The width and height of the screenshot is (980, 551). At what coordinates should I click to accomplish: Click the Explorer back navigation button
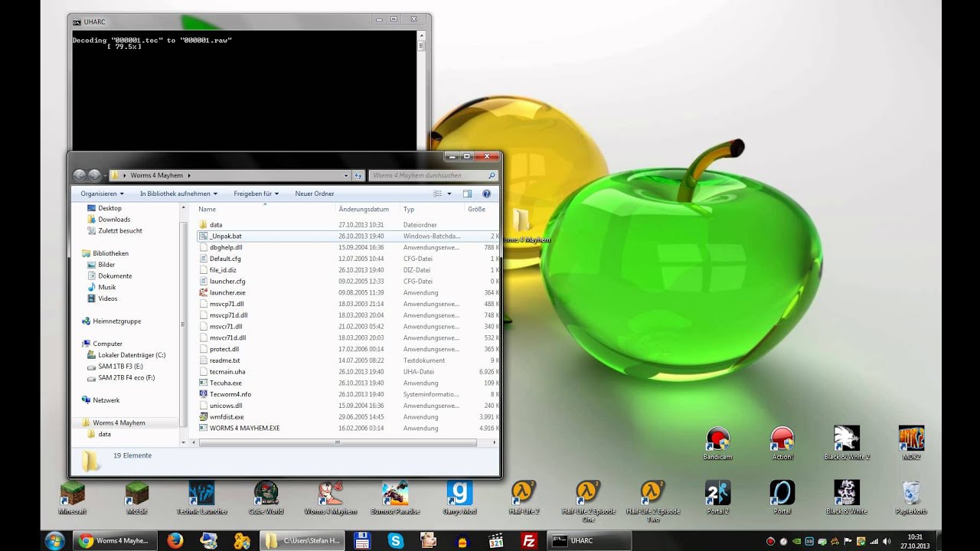[x=80, y=175]
